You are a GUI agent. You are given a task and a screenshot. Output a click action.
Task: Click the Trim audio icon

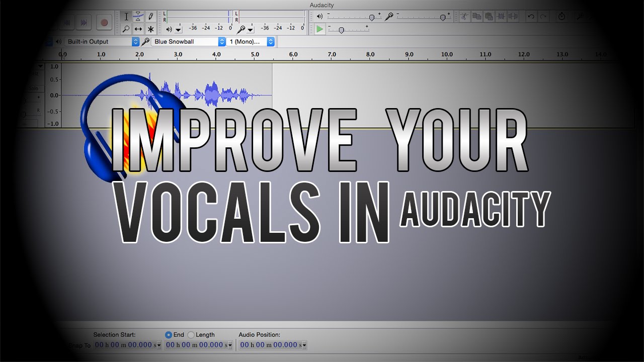coord(501,17)
